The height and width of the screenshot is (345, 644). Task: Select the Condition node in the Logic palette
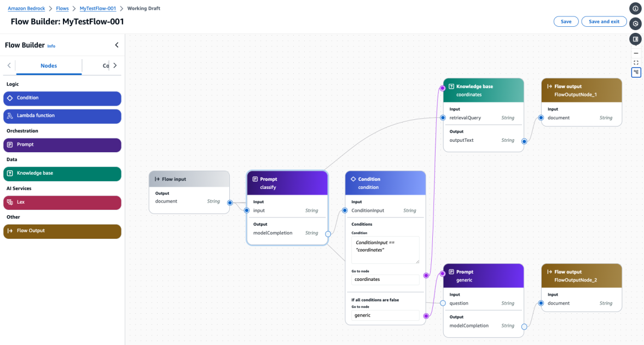pos(62,99)
